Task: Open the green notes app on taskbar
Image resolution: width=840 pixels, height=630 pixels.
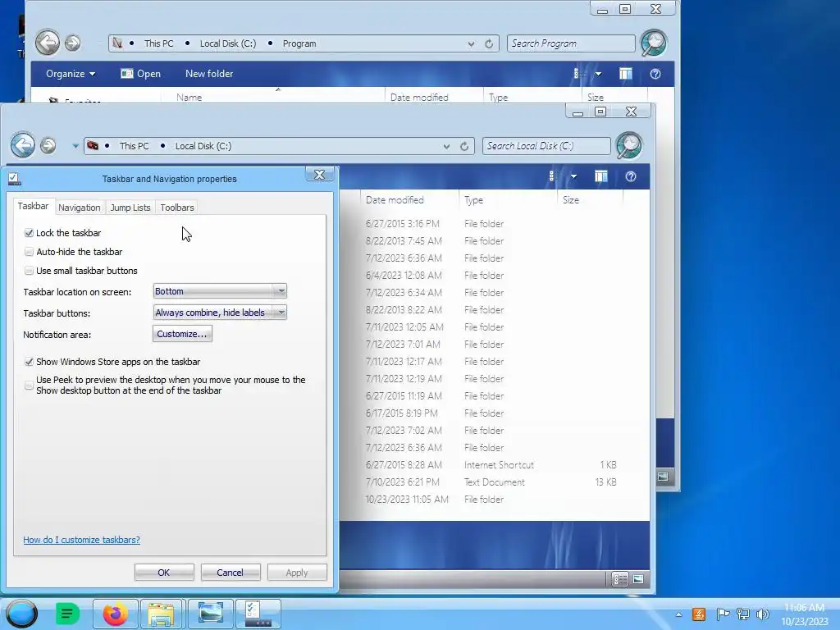Action: click(67, 614)
